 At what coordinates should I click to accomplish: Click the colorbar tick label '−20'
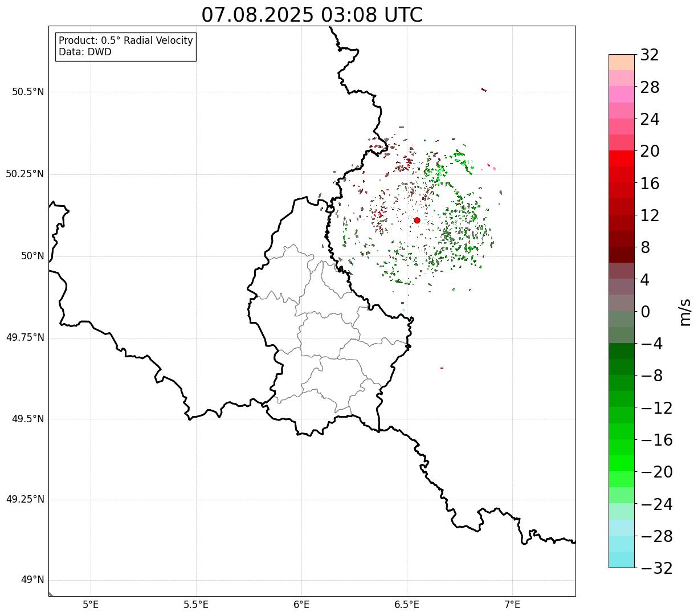coord(656,472)
